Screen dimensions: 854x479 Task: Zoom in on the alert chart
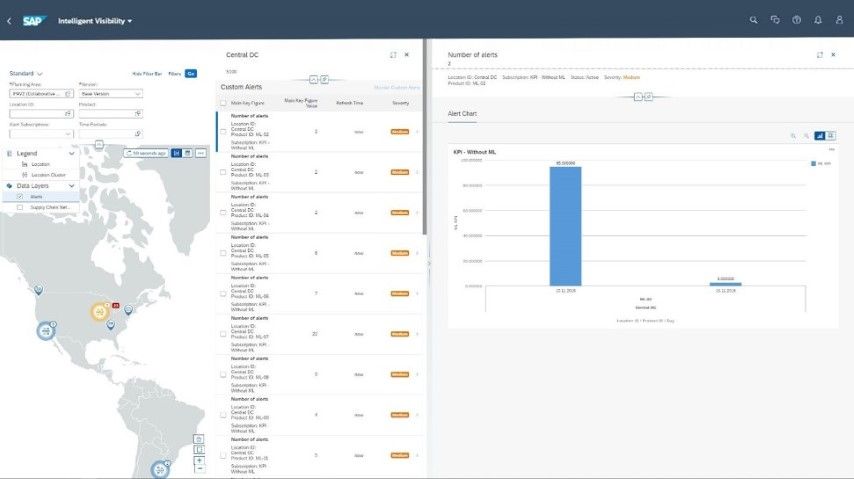(793, 136)
